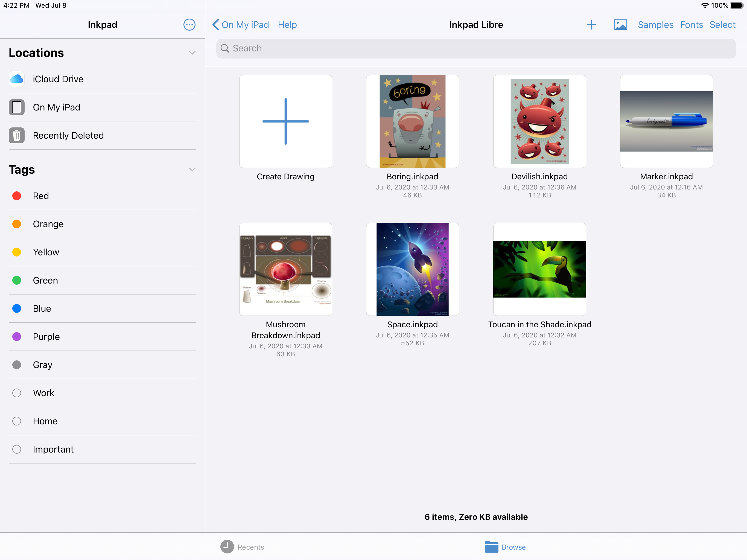Collapse the Locations section chevron
The height and width of the screenshot is (560, 747).
pos(192,53)
